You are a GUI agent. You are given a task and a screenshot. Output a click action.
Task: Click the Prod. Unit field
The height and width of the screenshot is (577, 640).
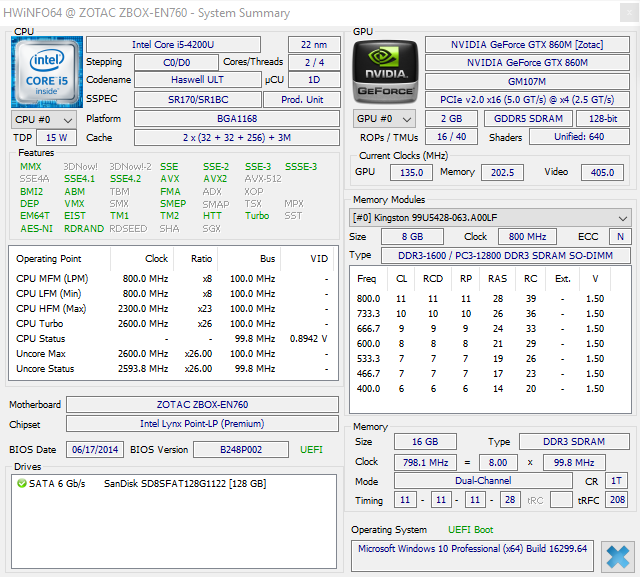point(302,100)
